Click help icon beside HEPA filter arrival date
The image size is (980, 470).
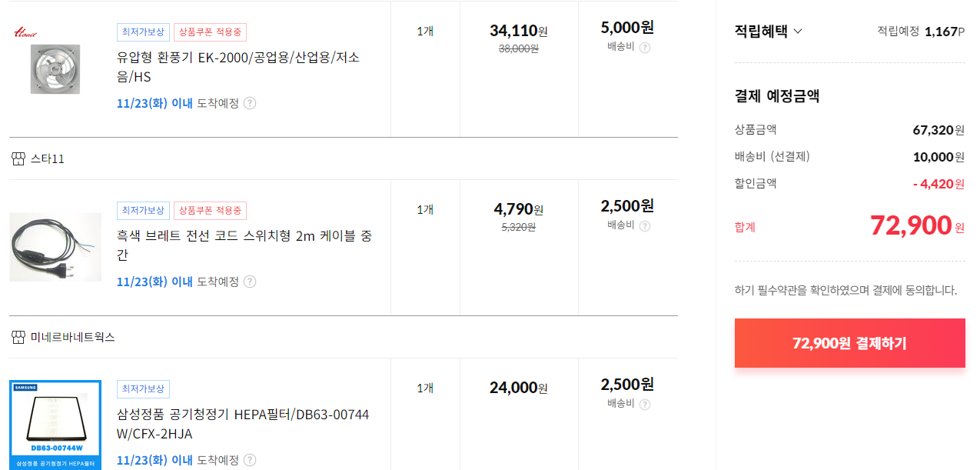pyautogui.click(x=250, y=460)
